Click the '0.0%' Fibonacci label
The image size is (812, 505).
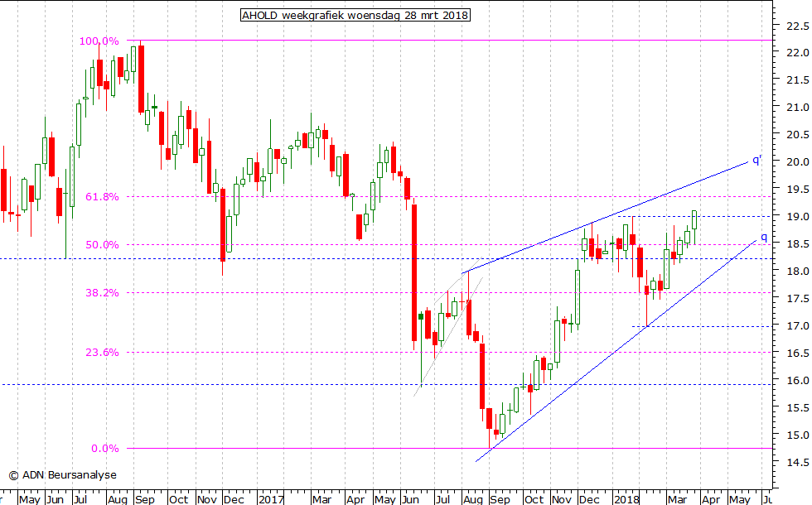105,449
